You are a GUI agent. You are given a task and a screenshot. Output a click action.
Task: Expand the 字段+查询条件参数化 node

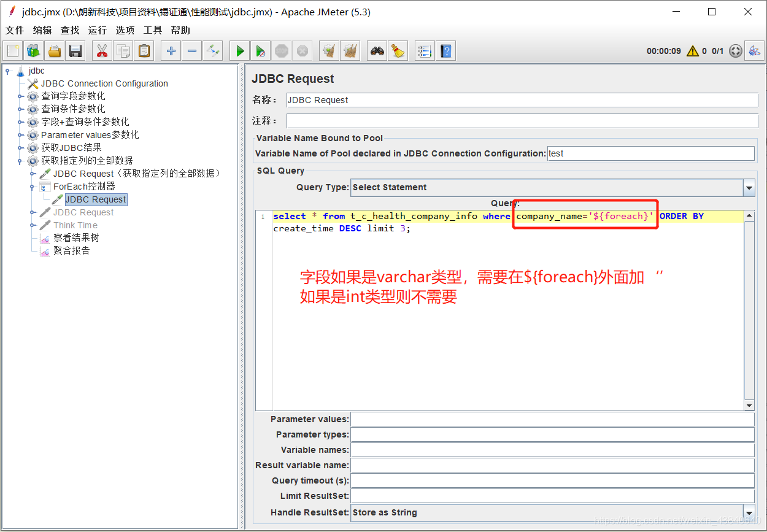(20, 122)
